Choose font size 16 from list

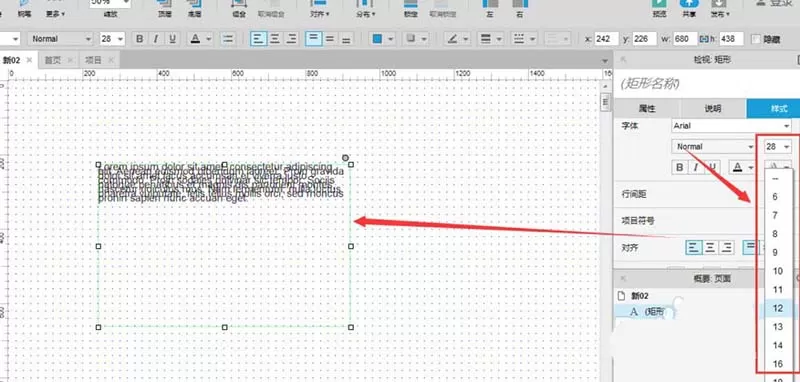(x=778, y=364)
